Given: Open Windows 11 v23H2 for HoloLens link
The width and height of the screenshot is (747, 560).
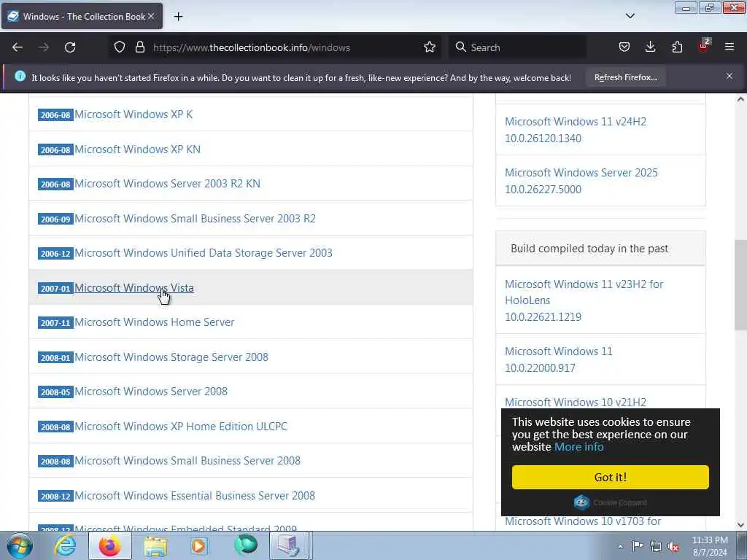Looking at the screenshot, I should (x=584, y=300).
